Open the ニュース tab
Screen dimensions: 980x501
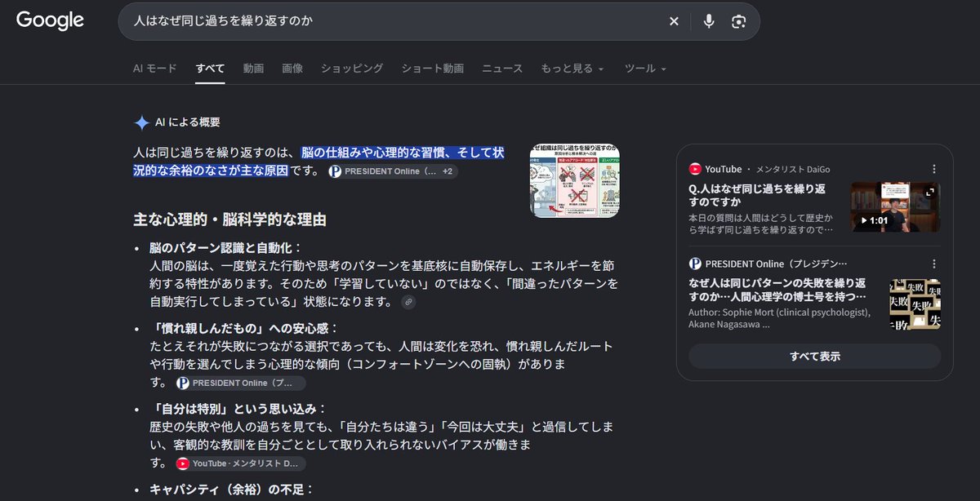click(x=502, y=69)
